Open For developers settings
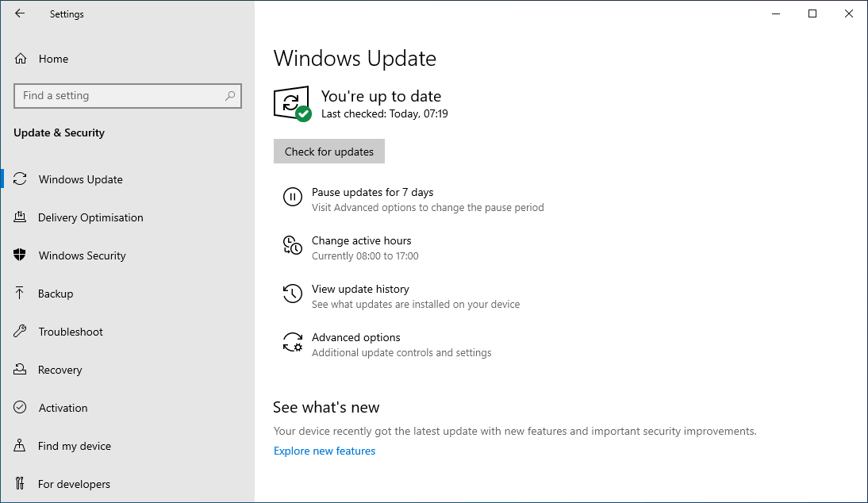The image size is (868, 503). [x=74, y=484]
